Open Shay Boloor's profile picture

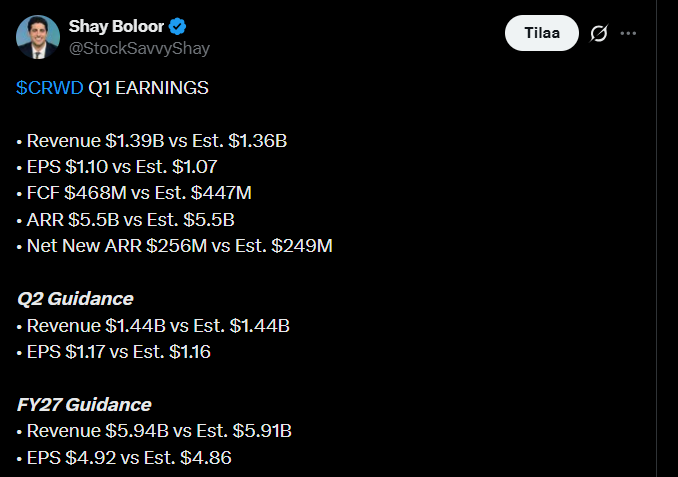pos(38,37)
